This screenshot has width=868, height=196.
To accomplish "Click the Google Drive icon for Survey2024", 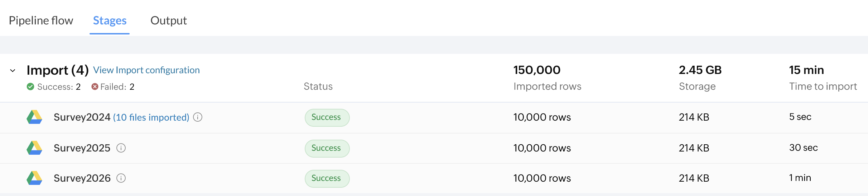I will coord(34,117).
